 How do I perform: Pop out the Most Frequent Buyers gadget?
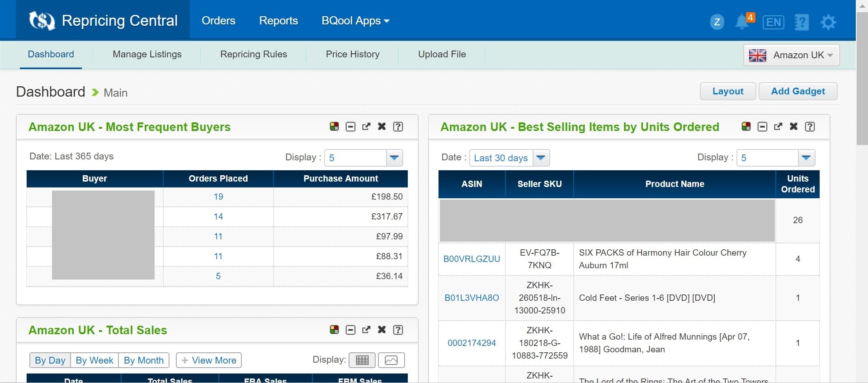366,126
